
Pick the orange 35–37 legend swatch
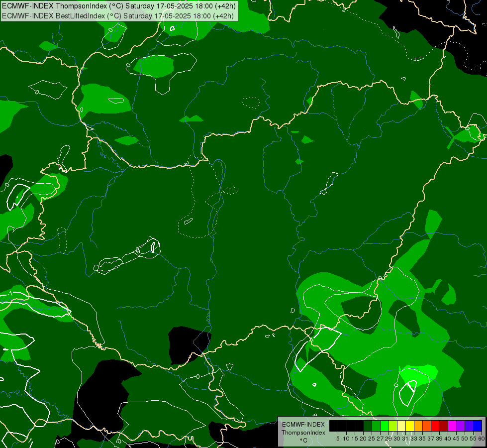[427, 426]
